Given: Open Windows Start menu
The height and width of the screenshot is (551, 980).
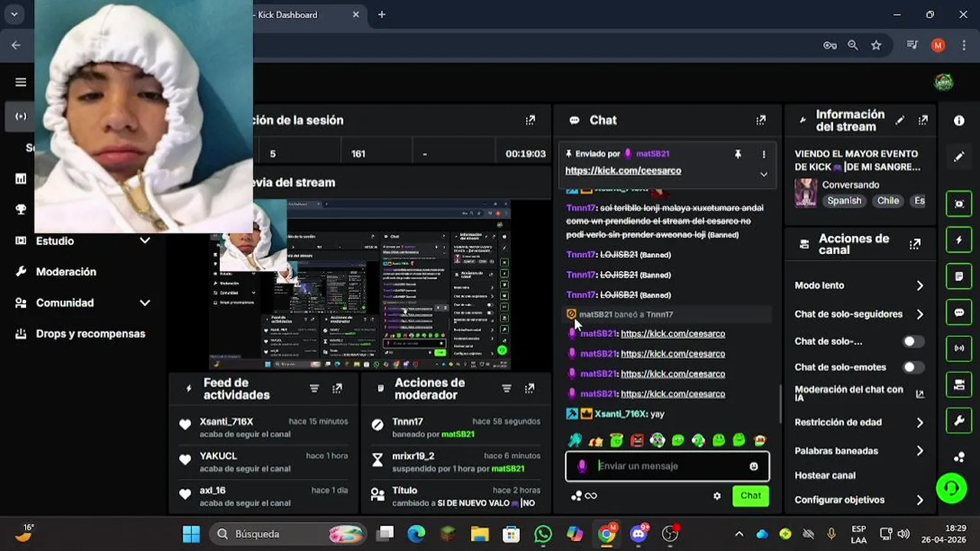Looking at the screenshot, I should click(191, 534).
